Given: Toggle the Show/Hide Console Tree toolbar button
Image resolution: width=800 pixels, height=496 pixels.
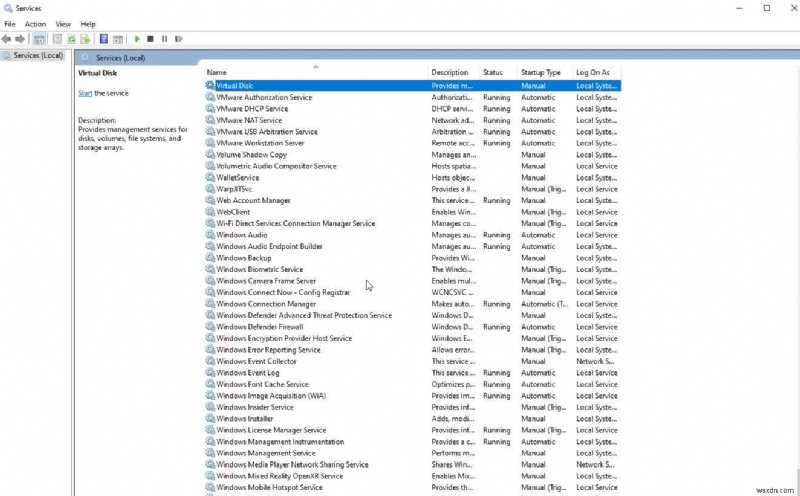Looking at the screenshot, I should pos(39,39).
